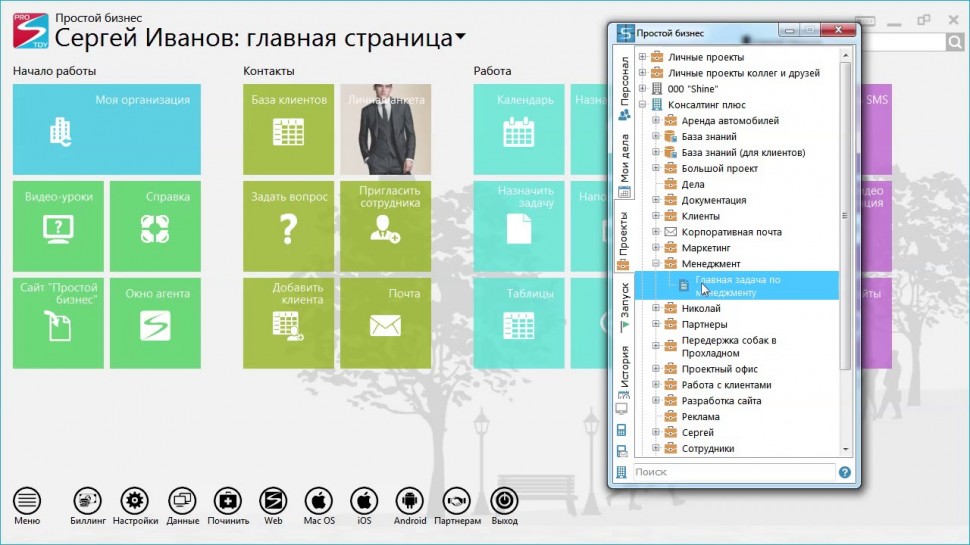Open the База клиентов tile
This screenshot has width=970, height=545.
(x=288, y=129)
